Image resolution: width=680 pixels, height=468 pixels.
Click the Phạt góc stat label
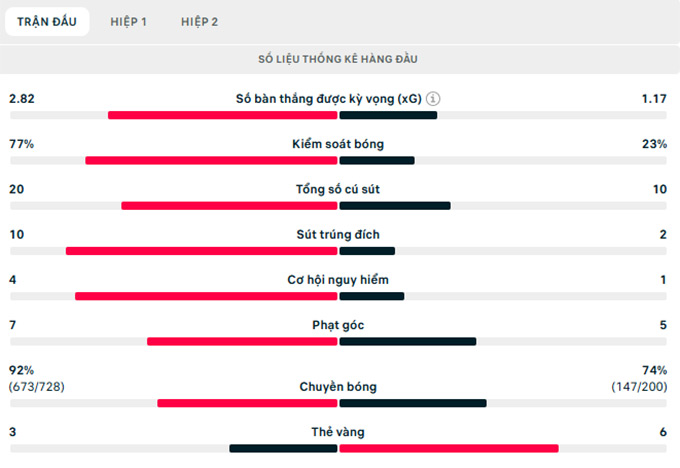[x=339, y=324]
